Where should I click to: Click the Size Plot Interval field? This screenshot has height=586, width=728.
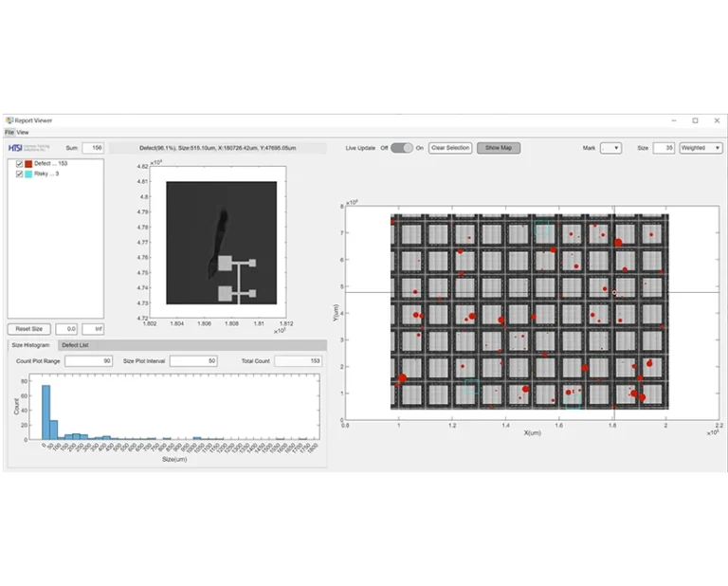click(193, 360)
